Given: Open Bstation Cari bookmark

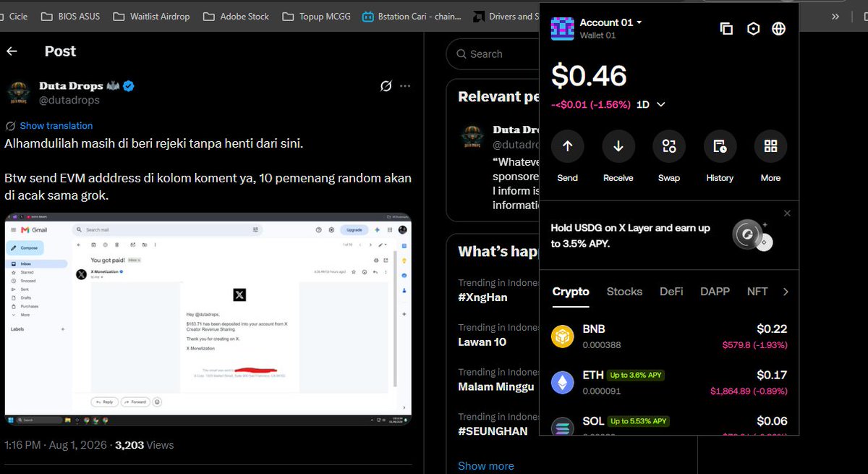Looking at the screenshot, I should [x=411, y=16].
